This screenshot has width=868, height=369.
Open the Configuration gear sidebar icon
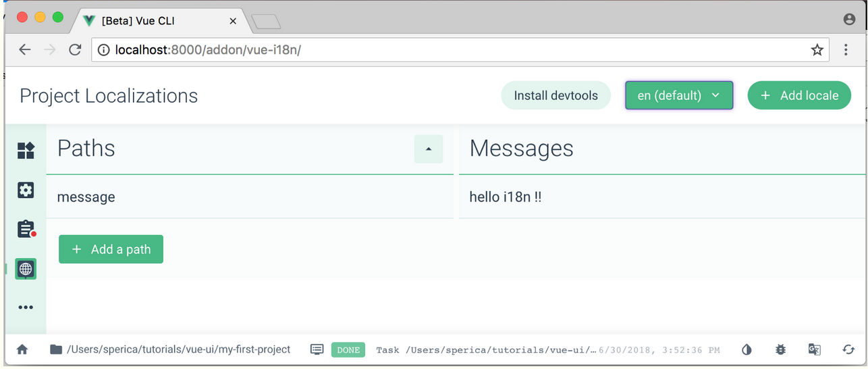pyautogui.click(x=26, y=190)
